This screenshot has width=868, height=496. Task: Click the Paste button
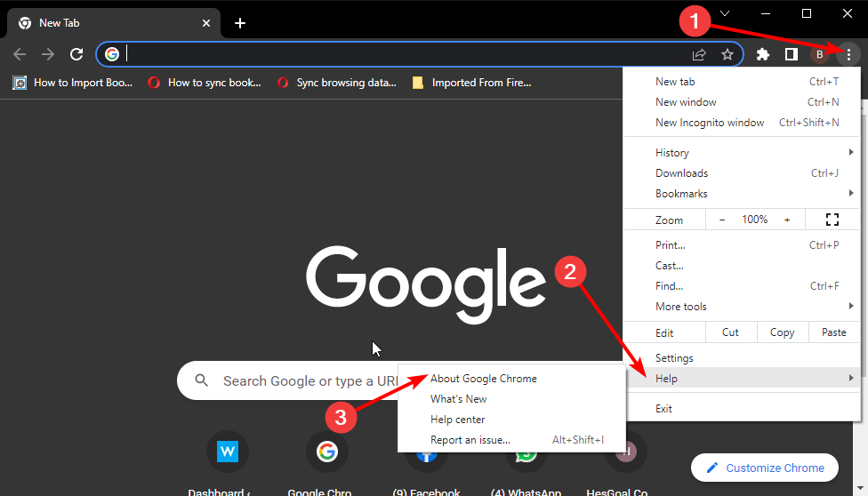click(833, 332)
